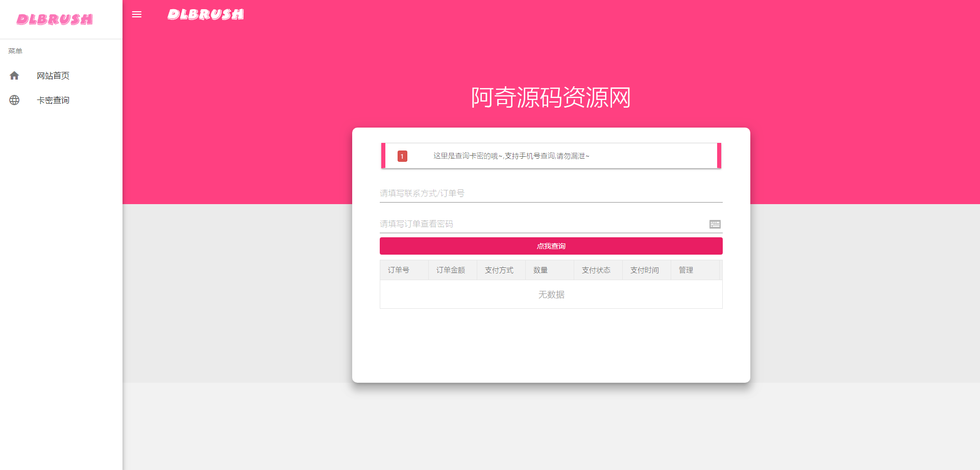Image resolution: width=980 pixels, height=470 pixels.
Task: Click the 阿奇源码资源网 site title
Action: pyautogui.click(x=551, y=97)
